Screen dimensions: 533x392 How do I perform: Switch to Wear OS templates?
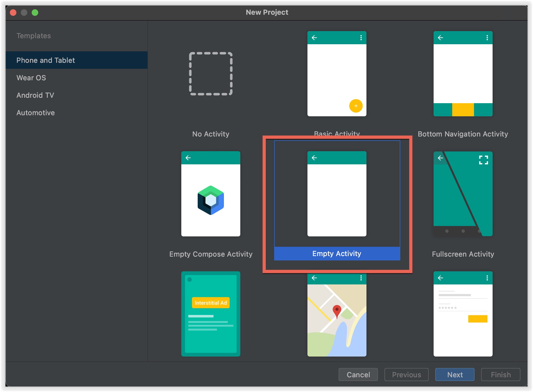(31, 78)
